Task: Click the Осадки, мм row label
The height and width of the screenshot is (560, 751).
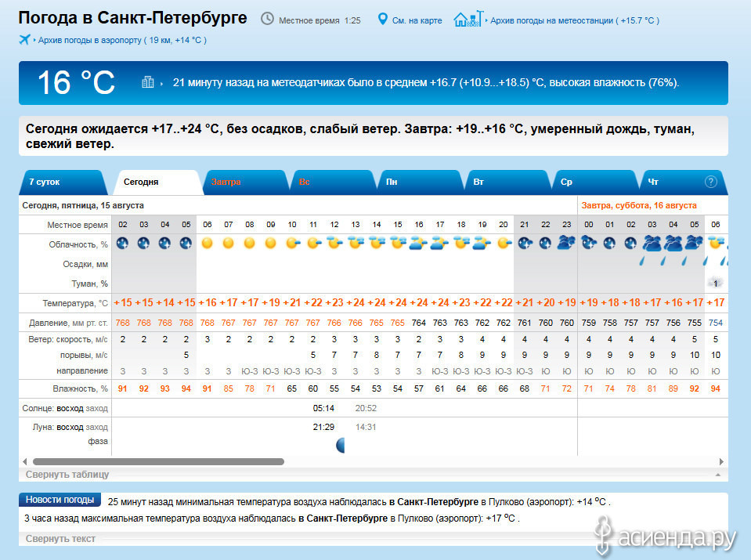Action: [x=85, y=265]
